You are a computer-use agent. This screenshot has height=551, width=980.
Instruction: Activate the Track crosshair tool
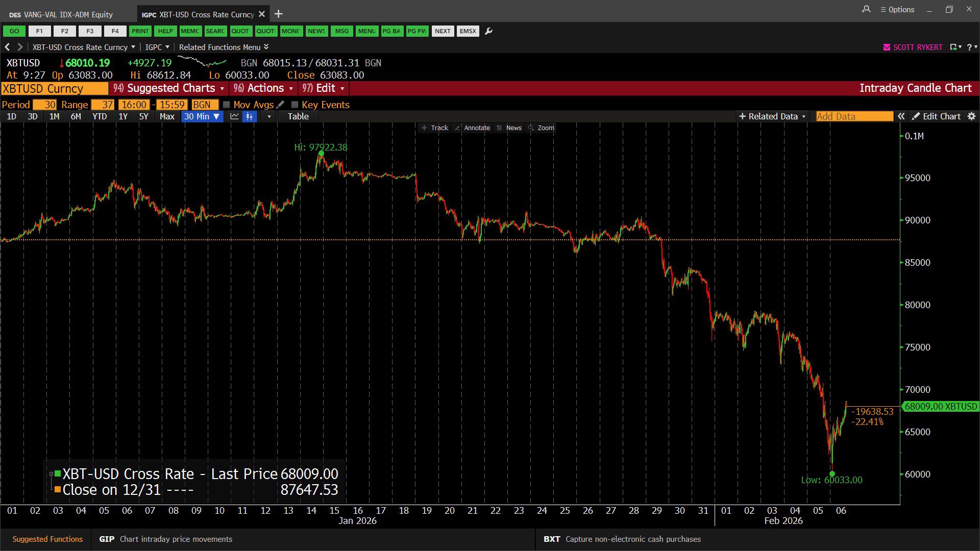pos(434,128)
